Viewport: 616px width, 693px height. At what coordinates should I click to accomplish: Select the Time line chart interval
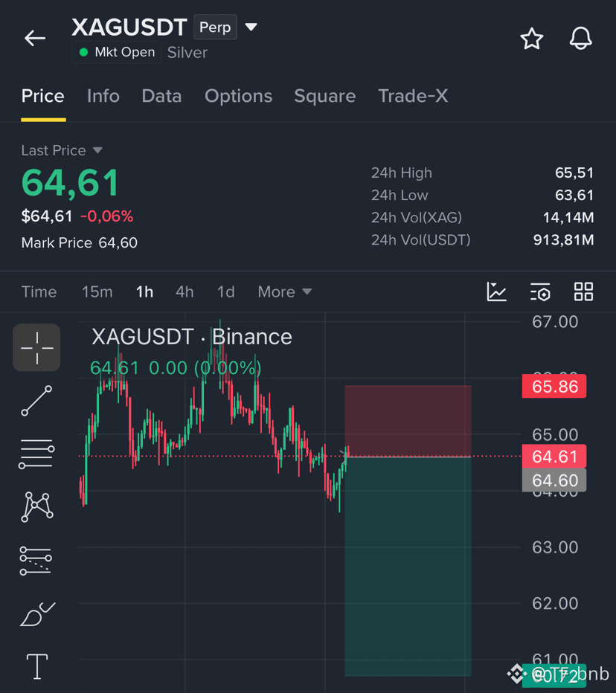coord(39,291)
